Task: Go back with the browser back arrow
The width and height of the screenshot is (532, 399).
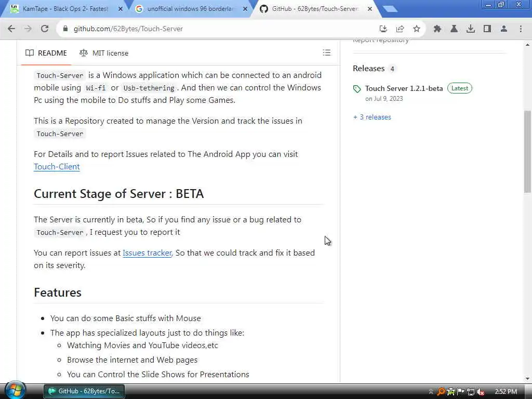Action: click(11, 29)
